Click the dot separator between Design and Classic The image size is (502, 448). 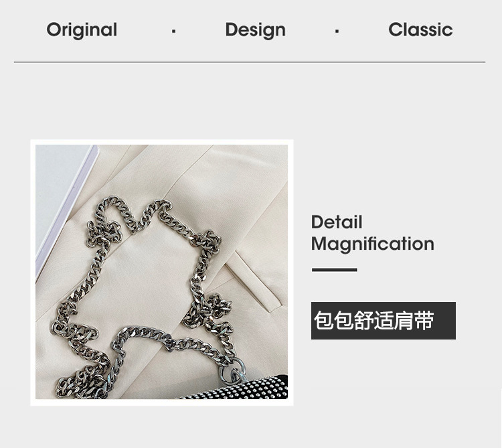(x=337, y=31)
